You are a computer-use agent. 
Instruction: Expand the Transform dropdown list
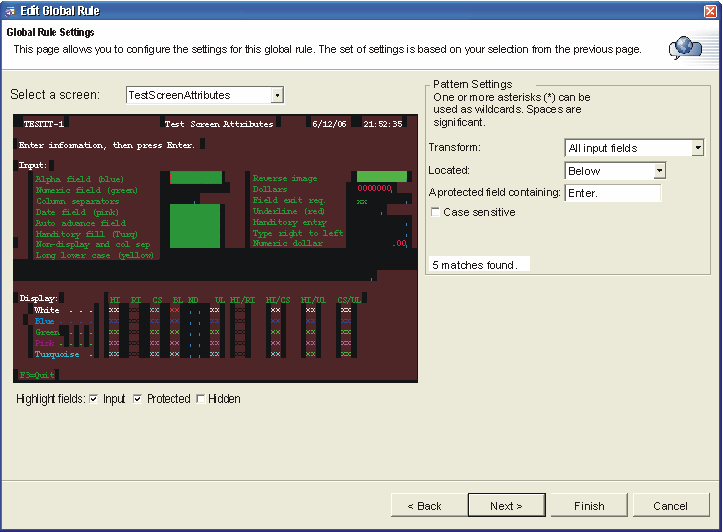click(697, 148)
